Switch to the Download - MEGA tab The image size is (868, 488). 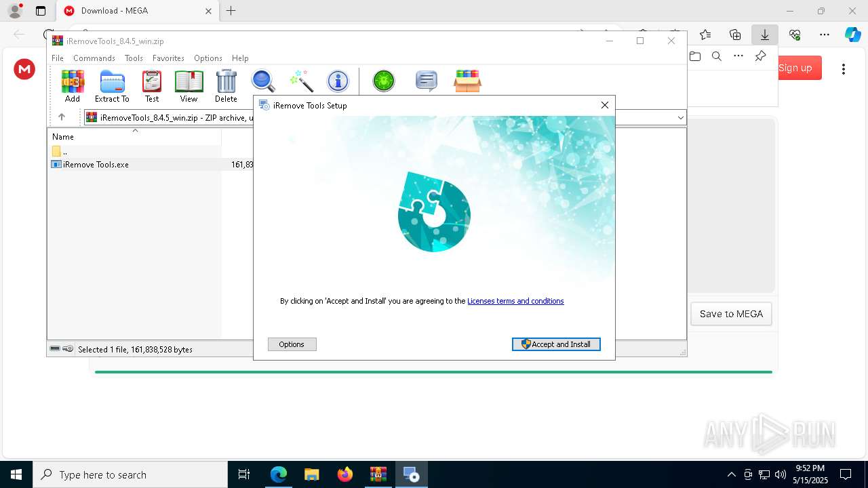coord(138,11)
